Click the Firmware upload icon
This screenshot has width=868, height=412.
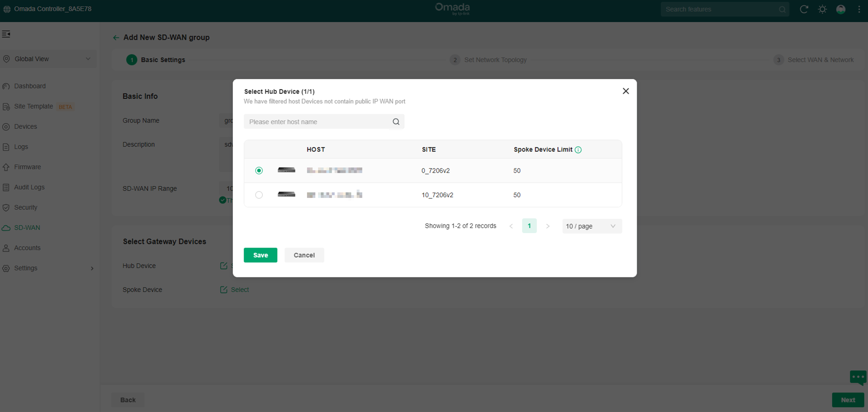point(6,167)
